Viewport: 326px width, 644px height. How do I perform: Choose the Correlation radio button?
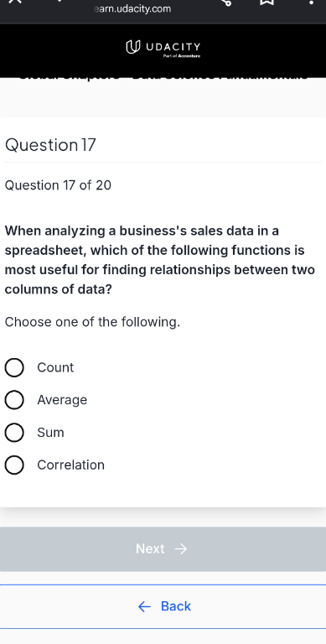coord(14,465)
